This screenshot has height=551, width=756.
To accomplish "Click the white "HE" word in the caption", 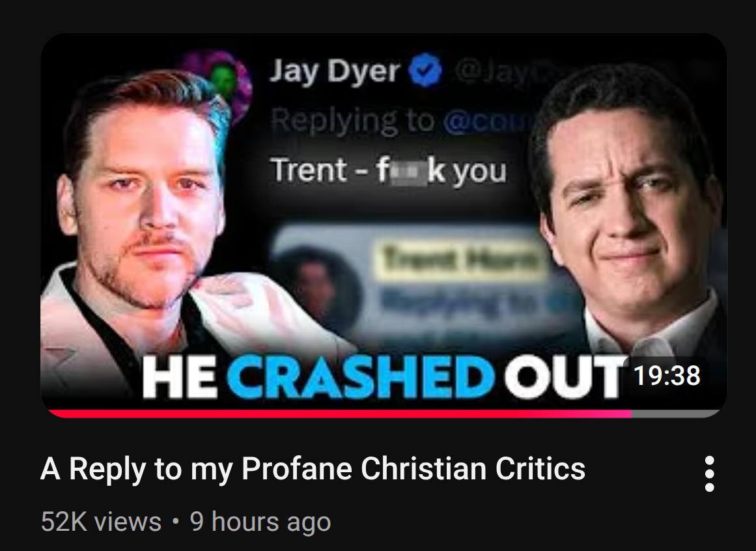I will (x=180, y=376).
